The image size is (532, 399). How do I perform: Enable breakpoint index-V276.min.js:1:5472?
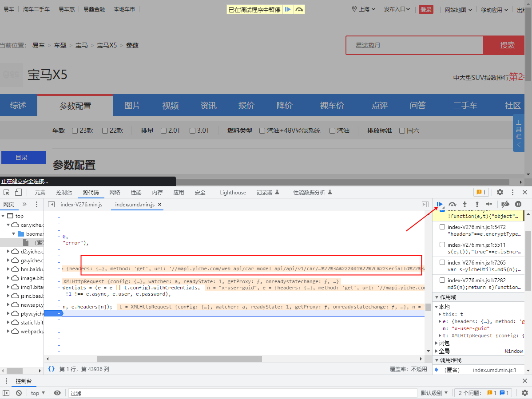click(442, 227)
